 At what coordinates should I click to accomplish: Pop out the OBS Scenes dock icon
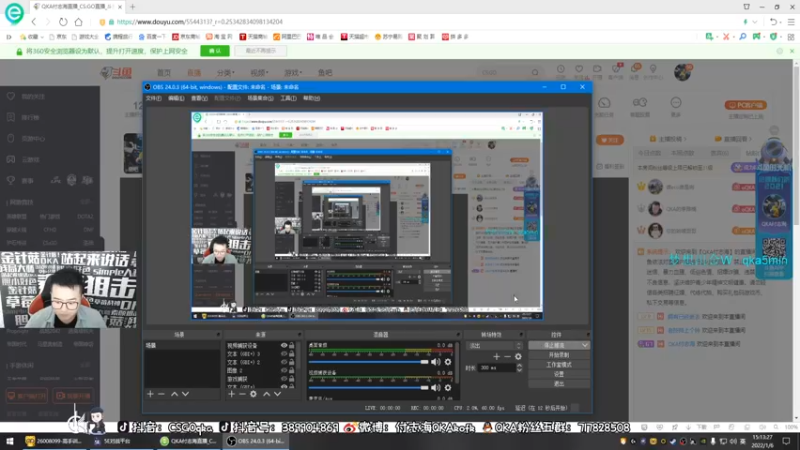(x=218, y=335)
